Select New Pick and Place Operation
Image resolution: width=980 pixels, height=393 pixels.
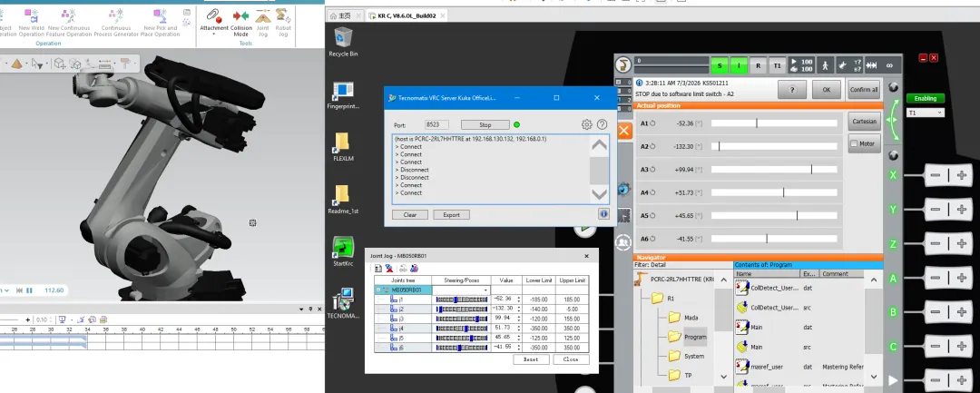(x=161, y=23)
